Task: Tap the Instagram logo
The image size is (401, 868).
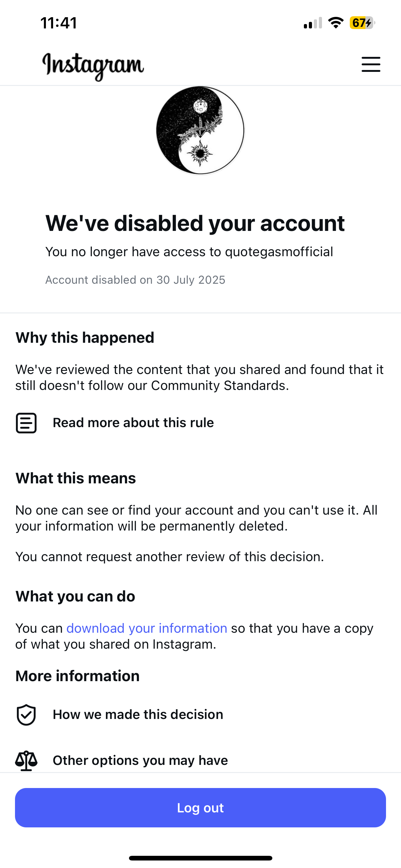Action: point(93,66)
